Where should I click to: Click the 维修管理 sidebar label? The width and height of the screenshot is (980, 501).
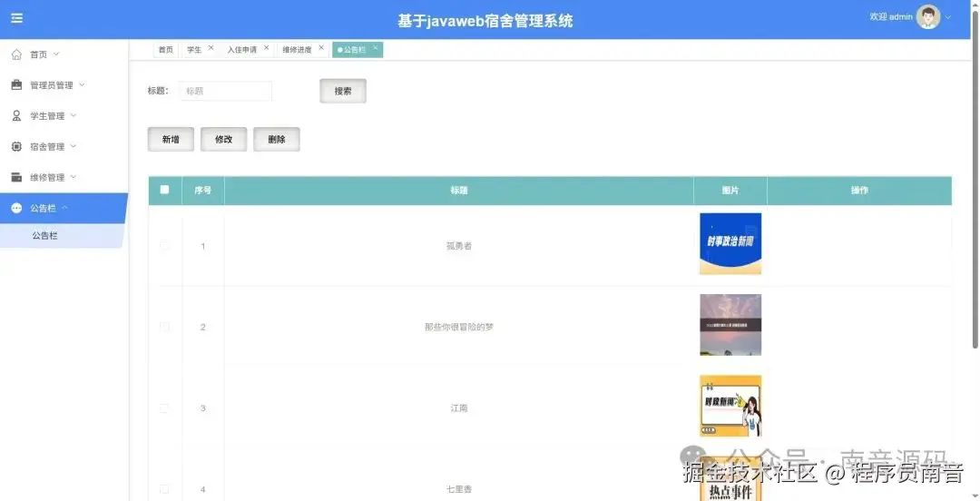pos(47,177)
